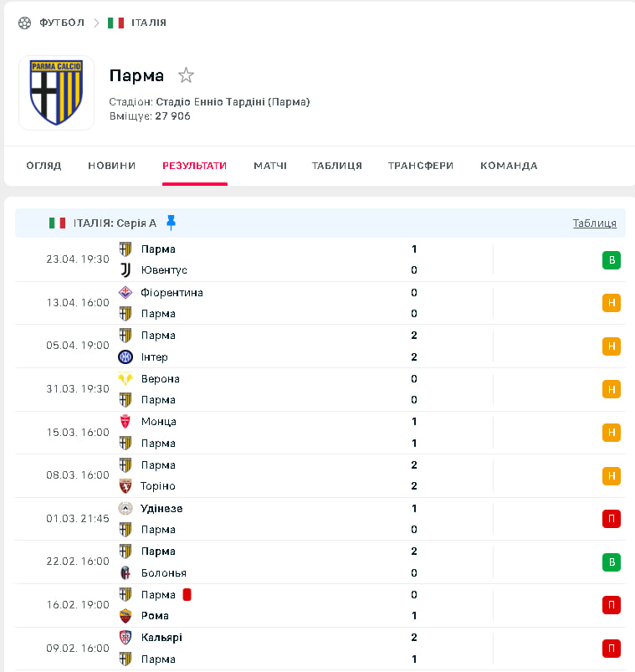
Task: Click the red П badge for Удінезе match
Action: point(612,519)
